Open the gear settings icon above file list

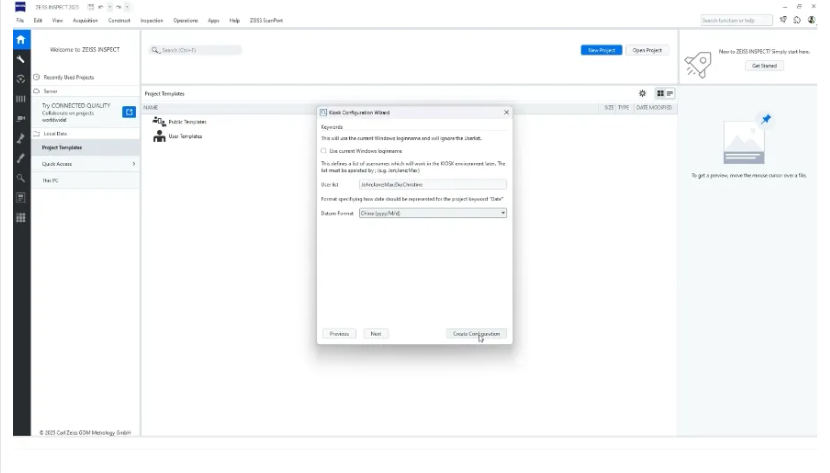[642, 93]
